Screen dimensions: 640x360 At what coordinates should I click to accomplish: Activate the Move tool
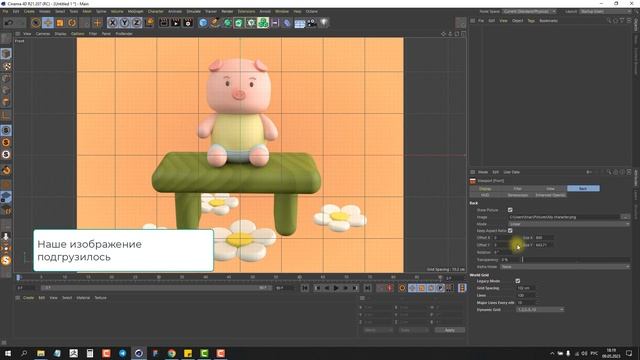[x=48, y=23]
